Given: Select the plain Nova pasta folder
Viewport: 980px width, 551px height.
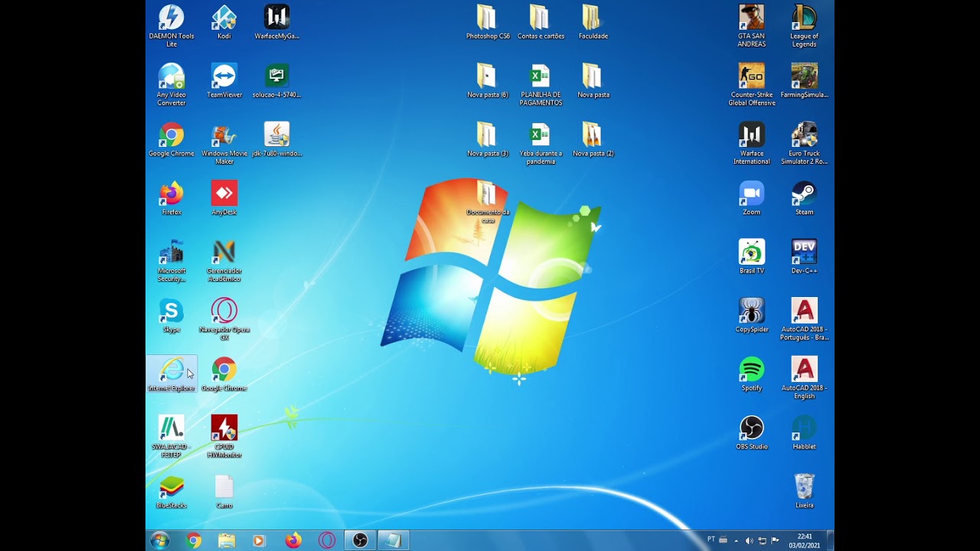Looking at the screenshot, I should 593,80.
